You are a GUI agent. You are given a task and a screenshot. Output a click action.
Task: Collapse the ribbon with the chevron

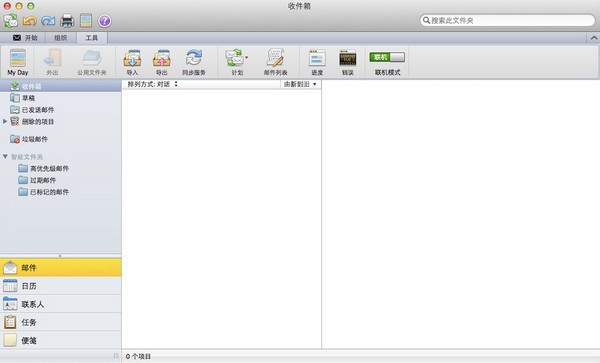pyautogui.click(x=593, y=37)
